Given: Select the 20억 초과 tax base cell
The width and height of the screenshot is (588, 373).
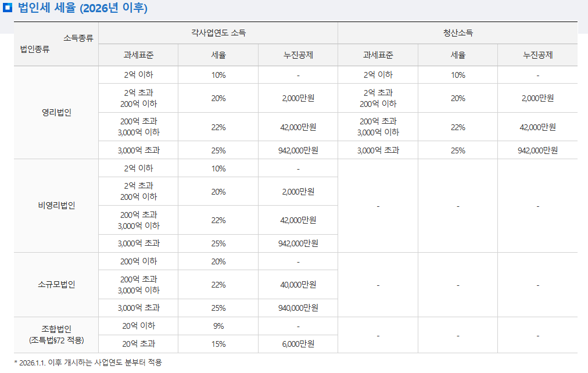Looking at the screenshot, I should (x=138, y=344).
